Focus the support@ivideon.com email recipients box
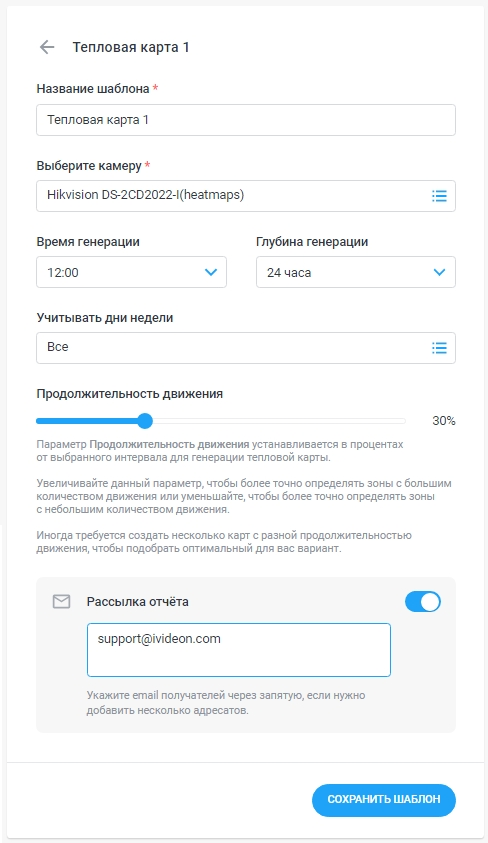 pos(239,649)
